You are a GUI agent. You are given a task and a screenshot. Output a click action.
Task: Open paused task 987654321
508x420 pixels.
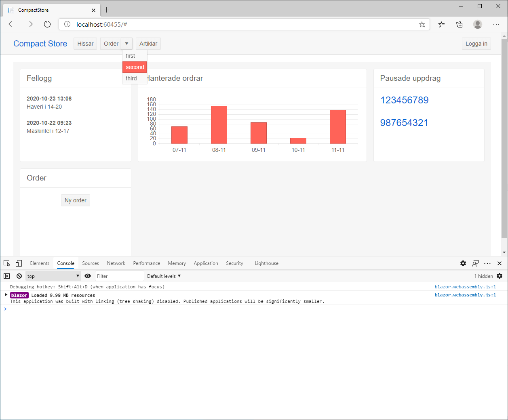[404, 123]
